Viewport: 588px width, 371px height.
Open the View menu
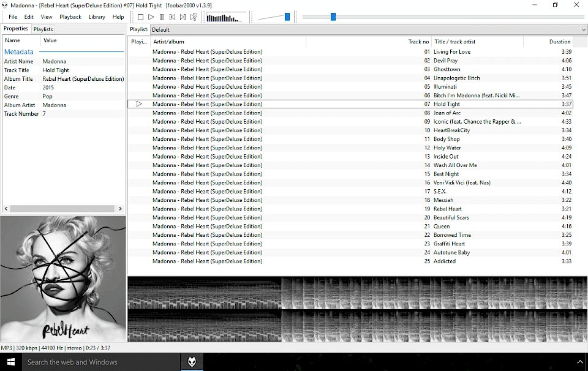pyautogui.click(x=47, y=17)
